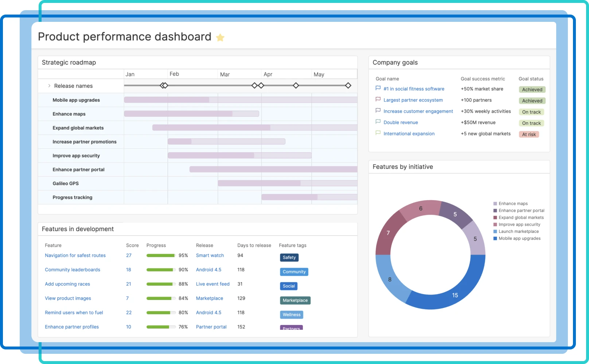Select the May milestone diamond on the timeline
Image resolution: width=589 pixels, height=364 pixels.
click(348, 85)
